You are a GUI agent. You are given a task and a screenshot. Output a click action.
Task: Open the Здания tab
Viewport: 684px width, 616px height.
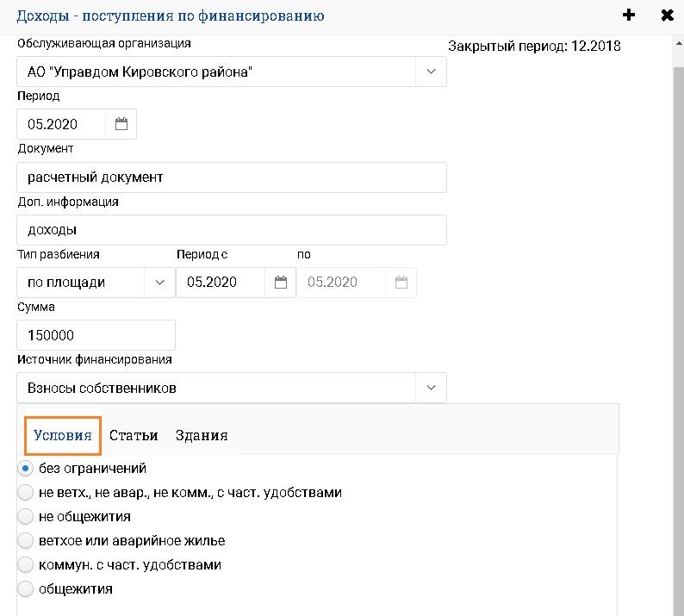coord(202,435)
